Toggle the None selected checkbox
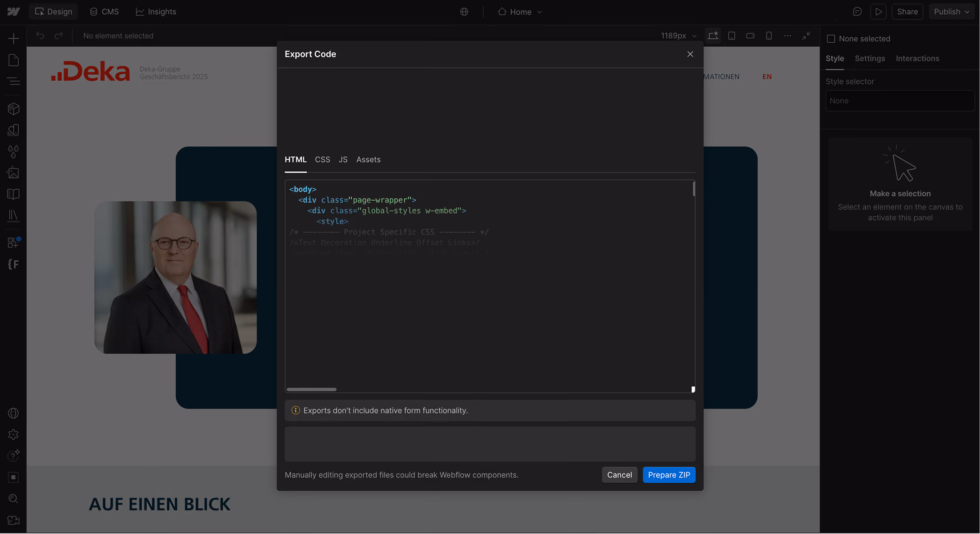Viewport: 980px width, 534px height. click(x=831, y=39)
